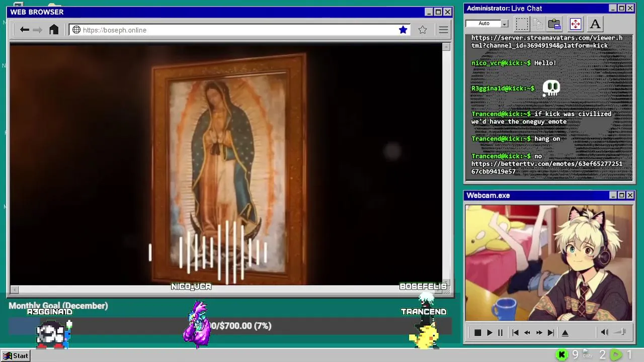Viewport: 644px width, 362px height.
Task: Adjust the Webcam.exe volume slider
Action: point(620,332)
